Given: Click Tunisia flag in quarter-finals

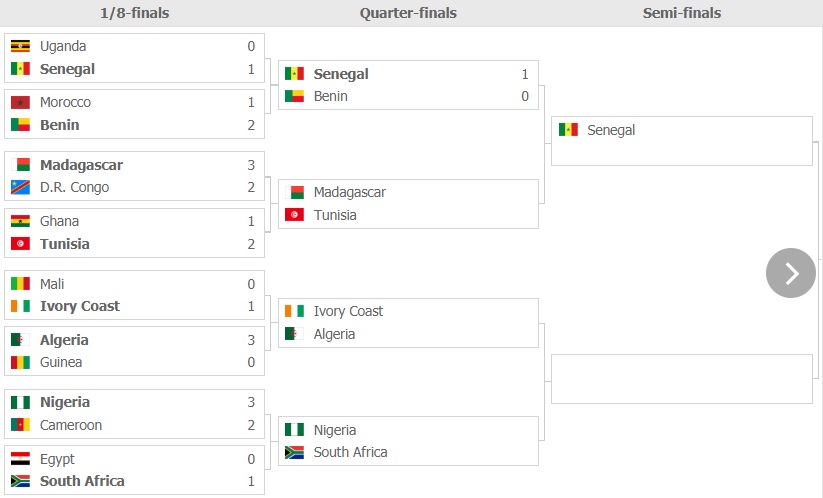Looking at the screenshot, I should pos(294,215).
